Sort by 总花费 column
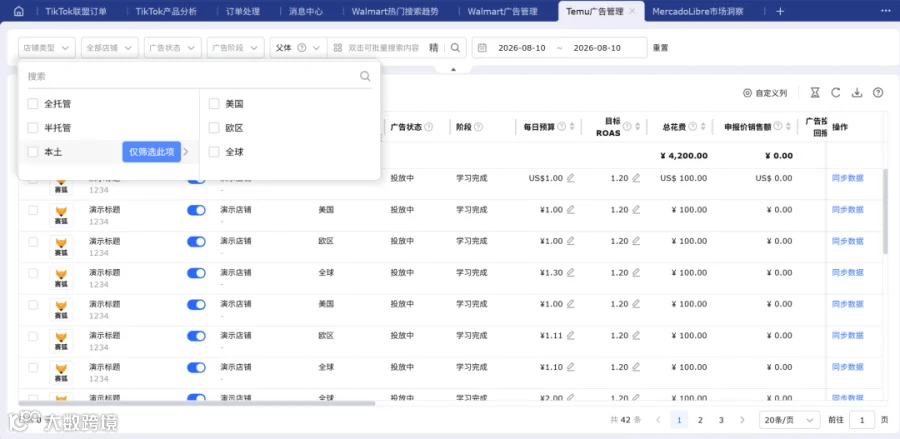This screenshot has width=900, height=439. (x=704, y=127)
